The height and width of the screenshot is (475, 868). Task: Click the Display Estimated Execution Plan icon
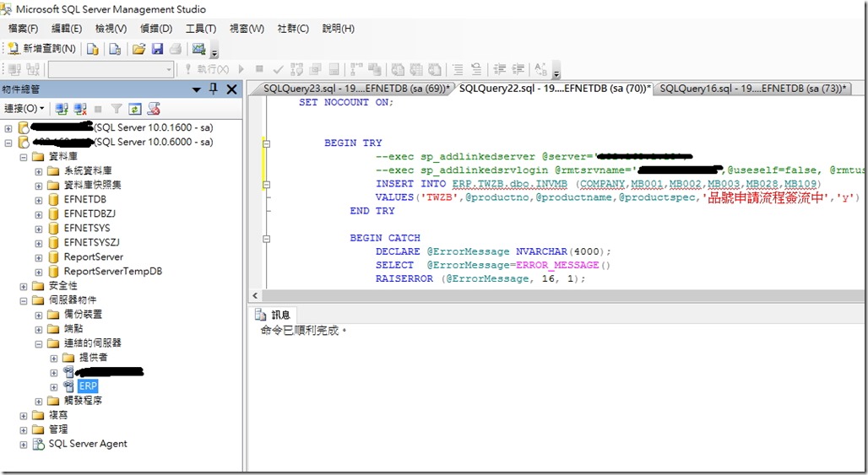tap(296, 69)
